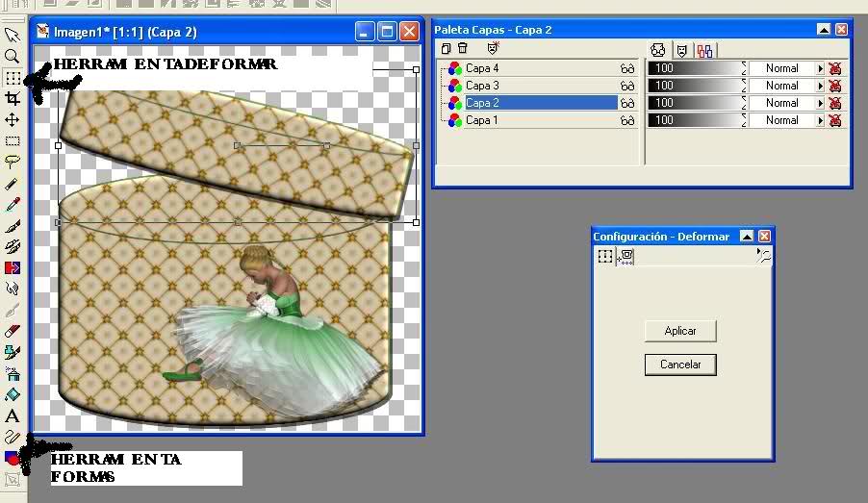868x503 pixels.
Task: Roll up the Configuración Deformar palette
Action: [747, 237]
